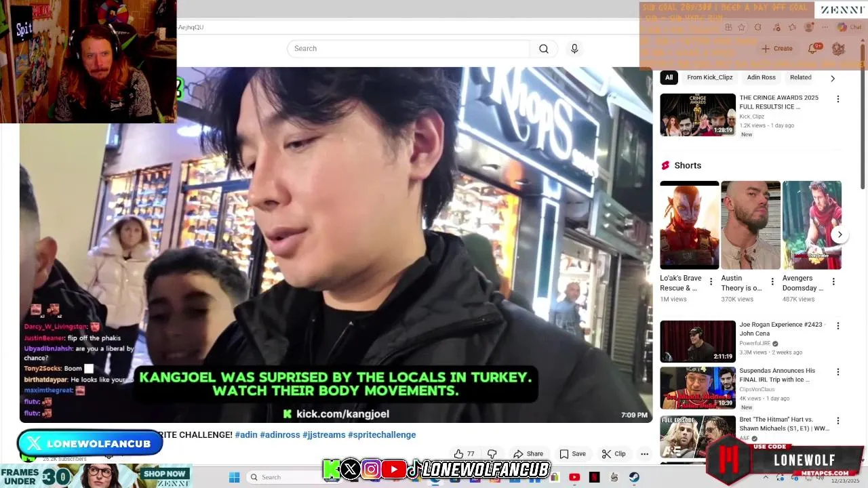The image size is (868, 488).
Task: Open browser settings and more ellipsis
Action: [825, 27]
